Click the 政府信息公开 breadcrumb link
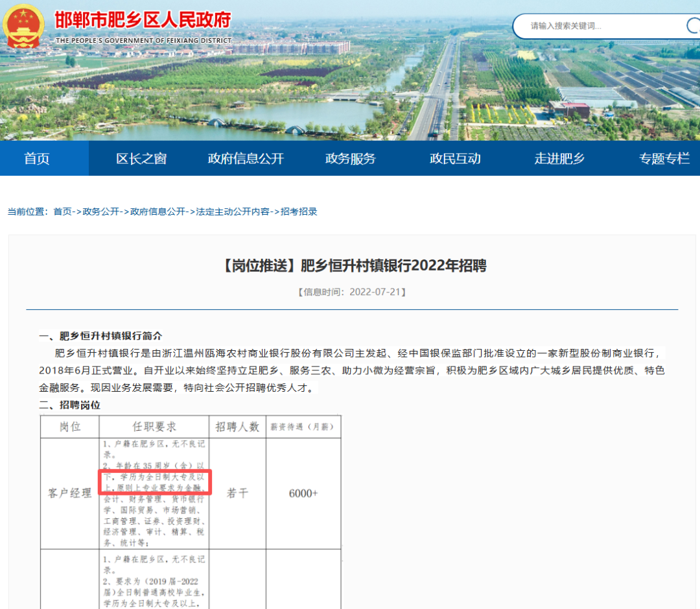Viewport: 700px width, 609px height. (157, 212)
